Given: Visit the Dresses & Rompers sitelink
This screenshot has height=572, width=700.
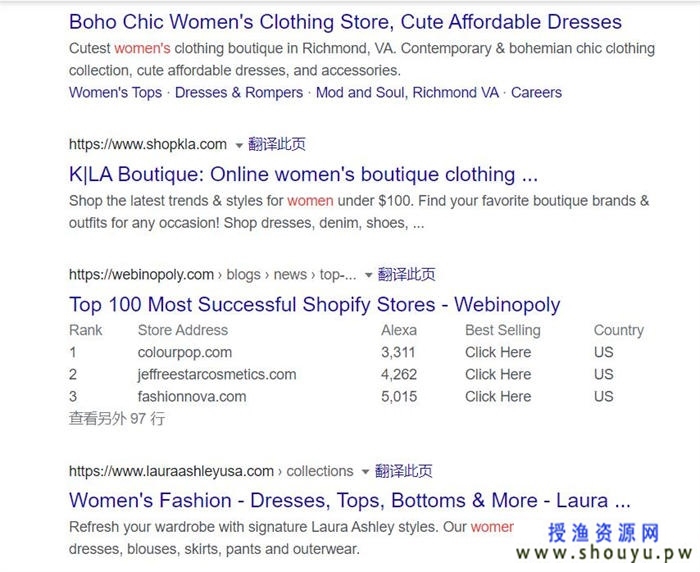Looking at the screenshot, I should point(239,92).
